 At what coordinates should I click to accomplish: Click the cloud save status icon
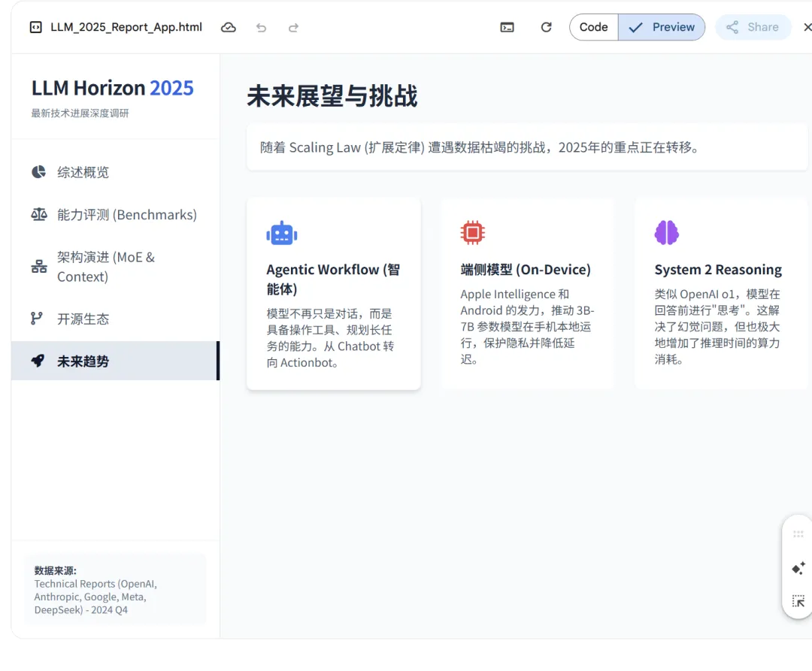tap(229, 28)
